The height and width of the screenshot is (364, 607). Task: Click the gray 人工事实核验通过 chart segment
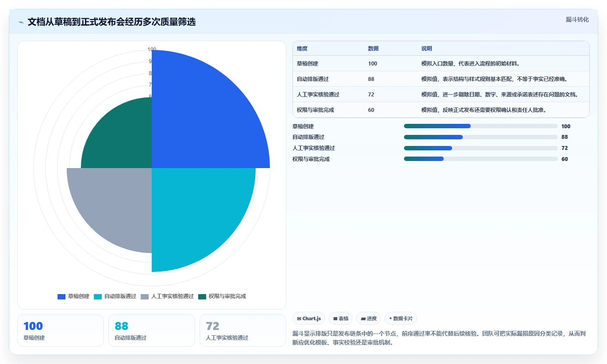click(115, 203)
